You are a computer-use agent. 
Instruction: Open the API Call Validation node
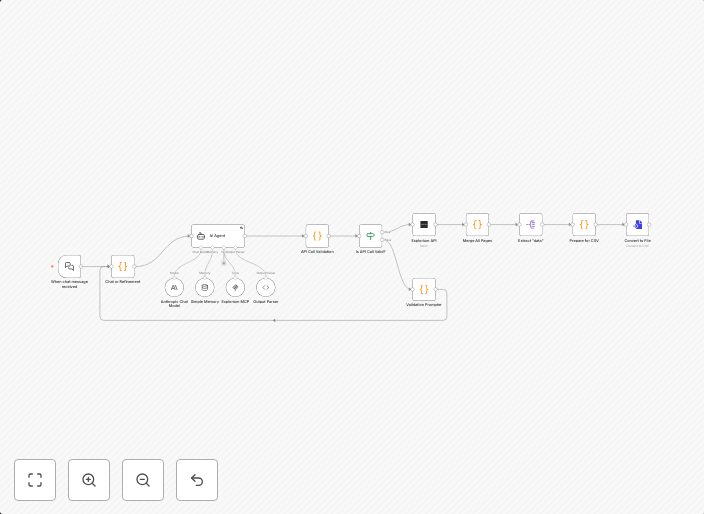pyautogui.click(x=317, y=236)
